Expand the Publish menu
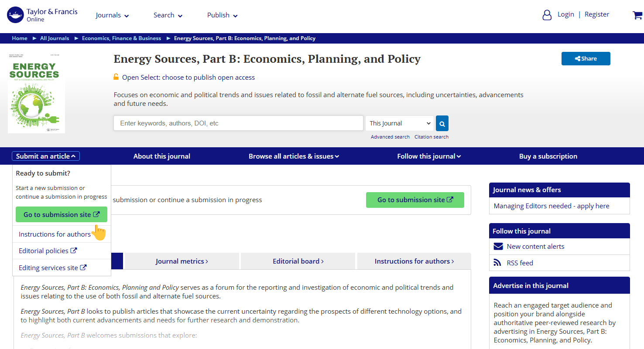This screenshot has height=349, width=644. click(x=223, y=15)
